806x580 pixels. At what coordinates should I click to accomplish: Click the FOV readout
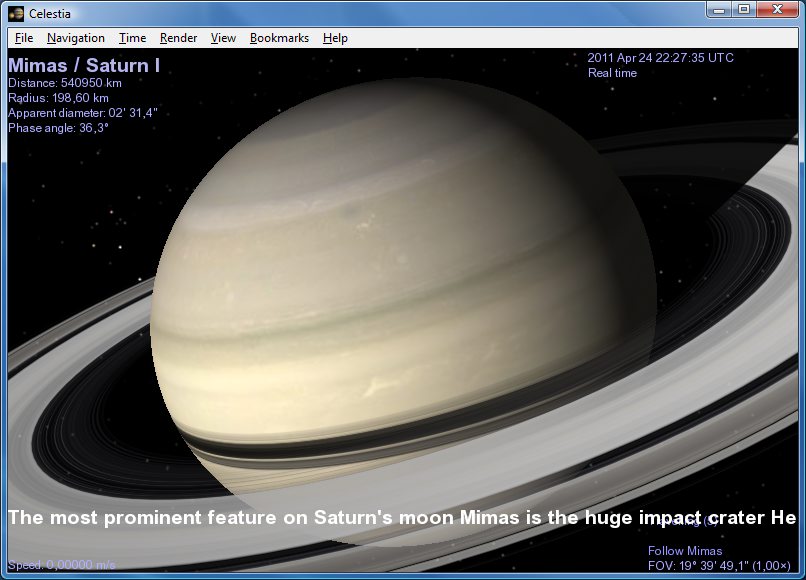click(x=720, y=565)
